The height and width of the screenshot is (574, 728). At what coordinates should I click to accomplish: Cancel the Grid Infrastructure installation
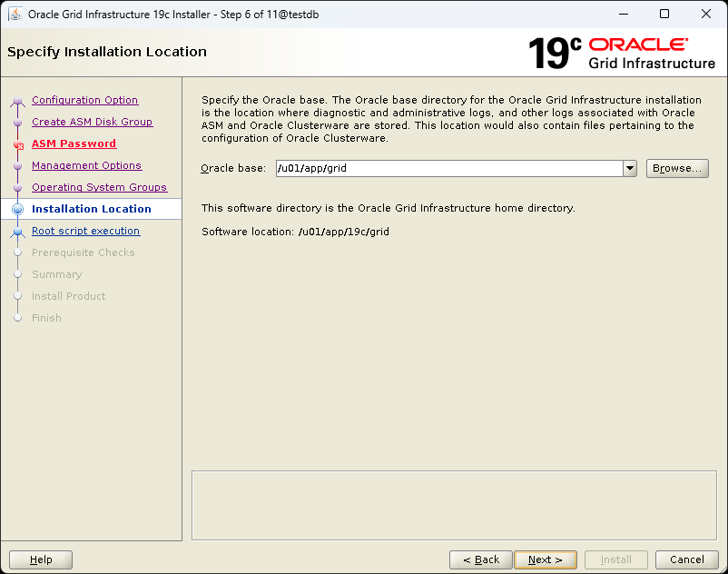pos(686,559)
